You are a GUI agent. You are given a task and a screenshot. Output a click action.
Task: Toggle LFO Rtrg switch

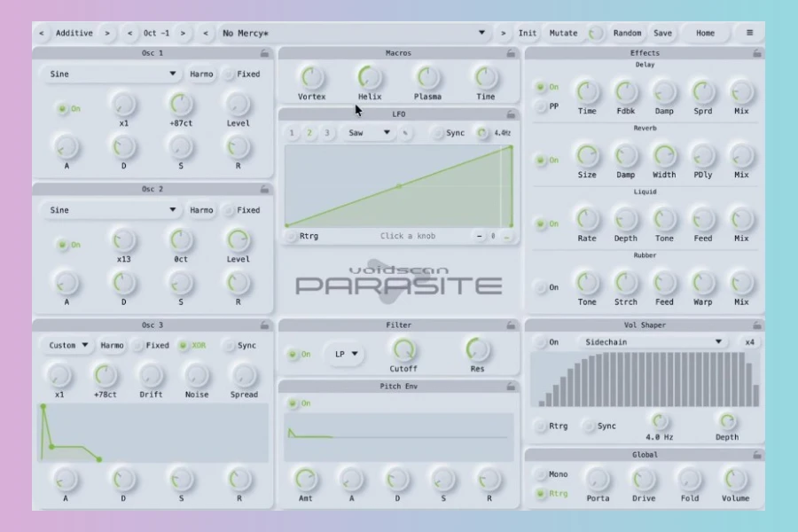click(291, 236)
